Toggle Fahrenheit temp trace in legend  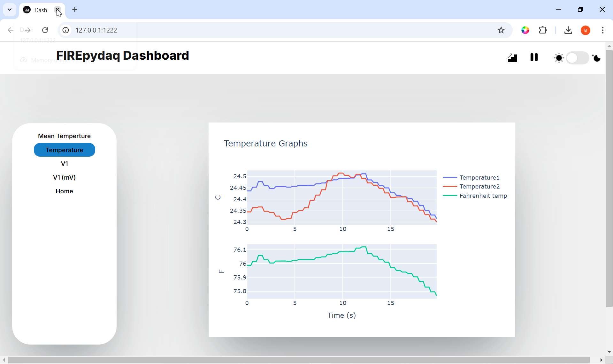[x=475, y=196]
